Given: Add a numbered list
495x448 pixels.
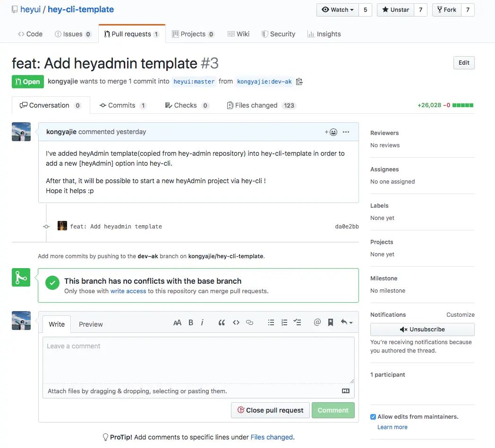Looking at the screenshot, I should (x=284, y=322).
